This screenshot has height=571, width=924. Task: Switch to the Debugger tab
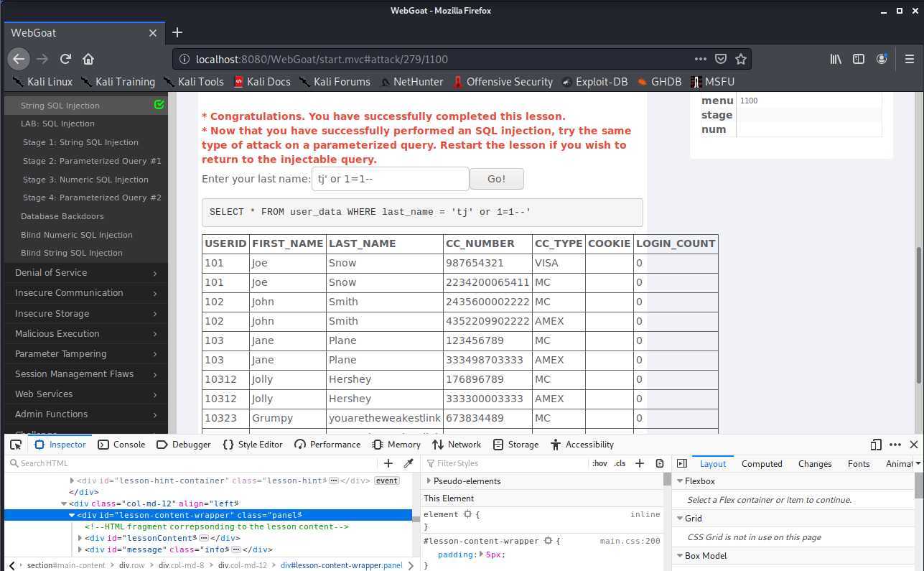184,445
